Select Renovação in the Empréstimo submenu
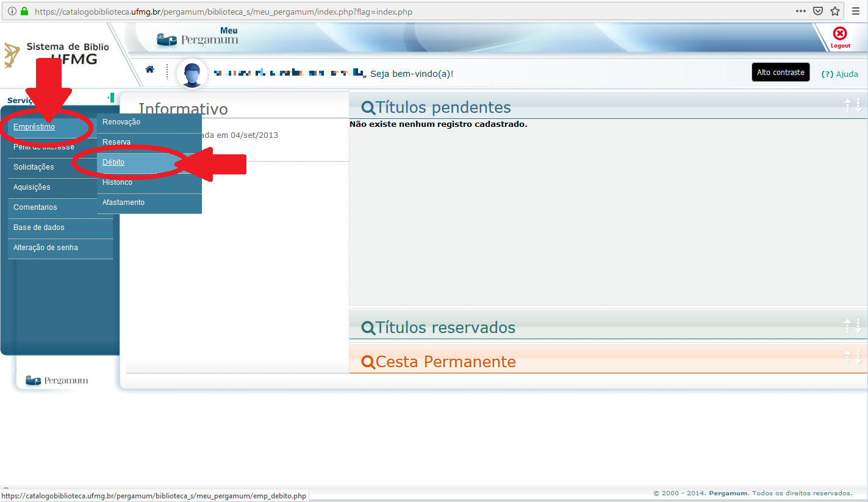This screenshot has width=868, height=502. click(x=121, y=122)
